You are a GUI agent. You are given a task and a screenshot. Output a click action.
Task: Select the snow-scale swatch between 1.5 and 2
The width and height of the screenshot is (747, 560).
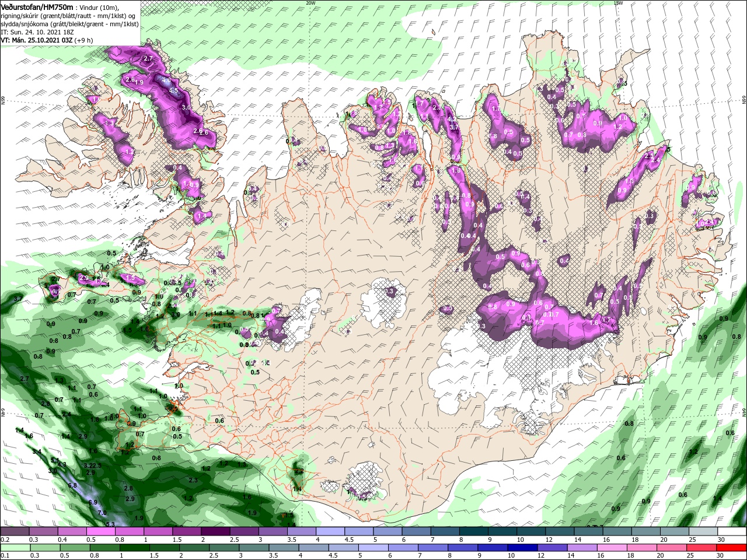(x=186, y=531)
